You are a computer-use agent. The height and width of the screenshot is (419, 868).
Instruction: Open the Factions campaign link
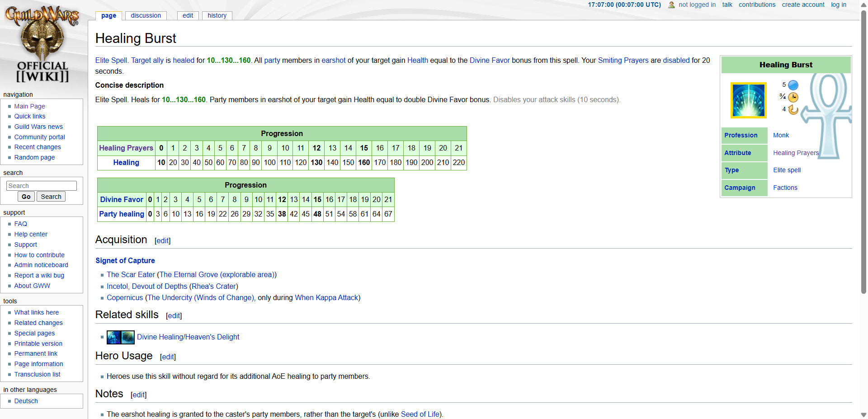pyautogui.click(x=785, y=188)
